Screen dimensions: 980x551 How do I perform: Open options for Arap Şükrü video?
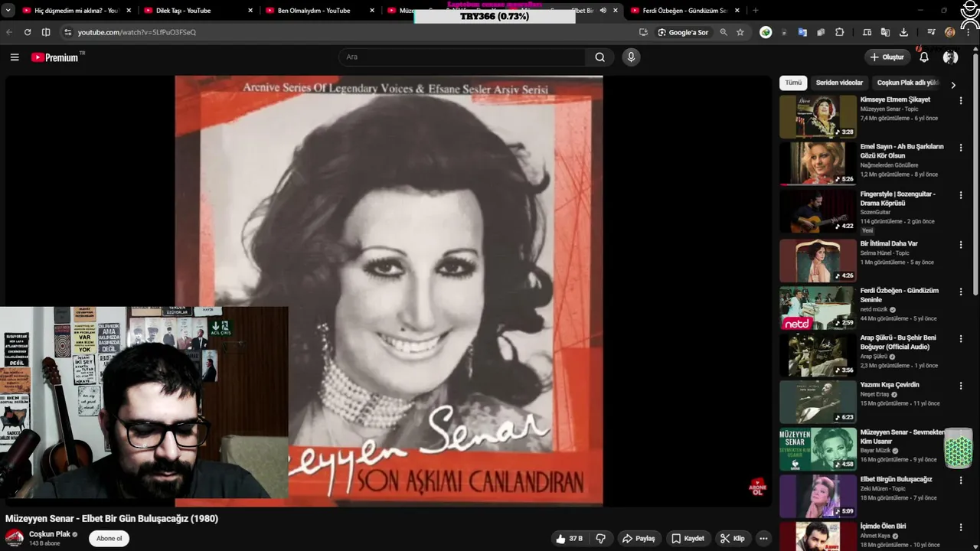click(x=961, y=339)
